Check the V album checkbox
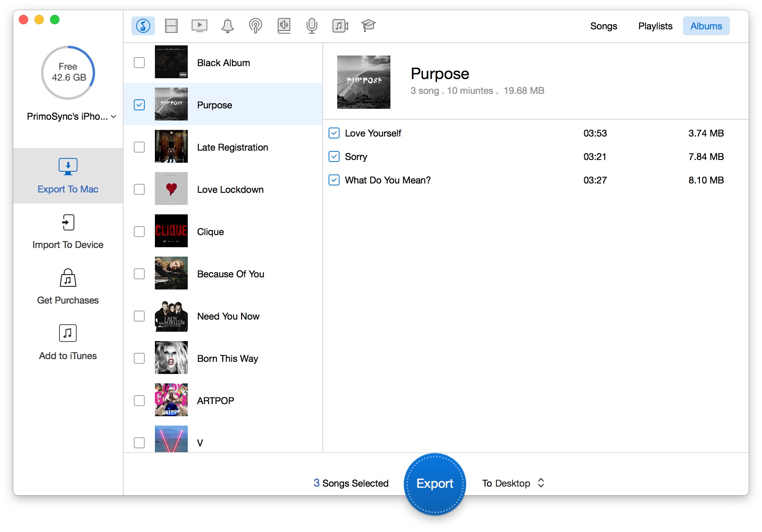This screenshot has width=762, height=532. [x=139, y=443]
